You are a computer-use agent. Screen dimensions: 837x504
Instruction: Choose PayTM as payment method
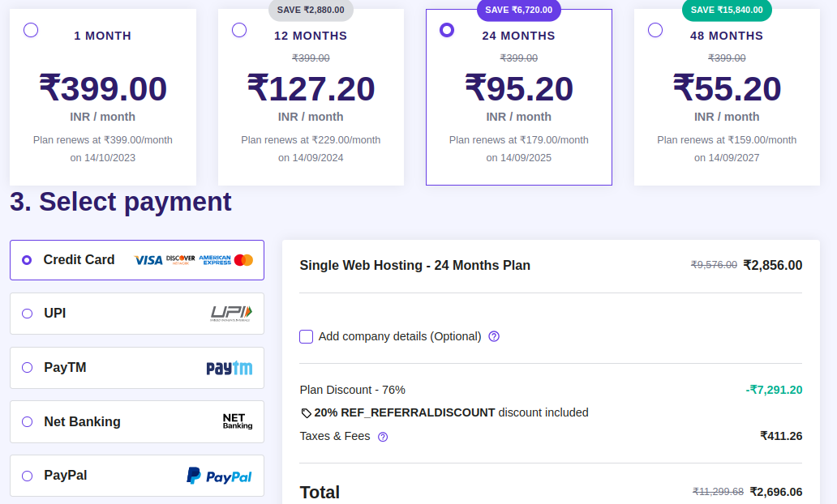coord(27,368)
